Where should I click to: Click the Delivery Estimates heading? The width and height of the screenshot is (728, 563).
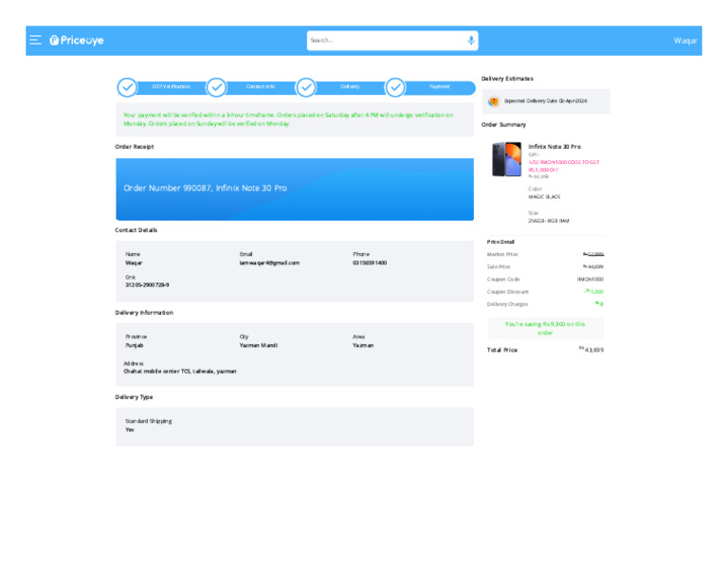(x=507, y=79)
